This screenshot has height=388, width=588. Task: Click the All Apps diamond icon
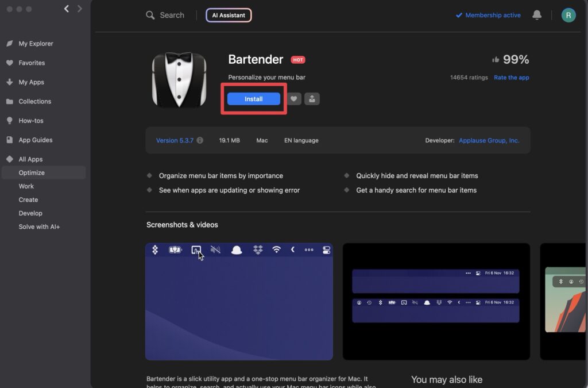10,159
